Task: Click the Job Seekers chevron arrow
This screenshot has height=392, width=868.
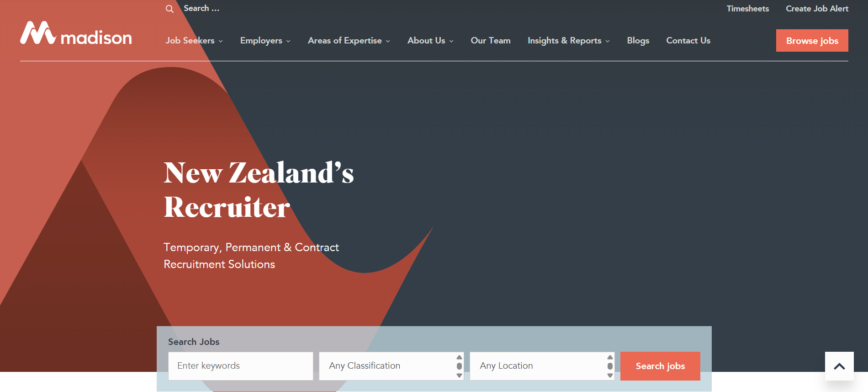Action: point(221,41)
